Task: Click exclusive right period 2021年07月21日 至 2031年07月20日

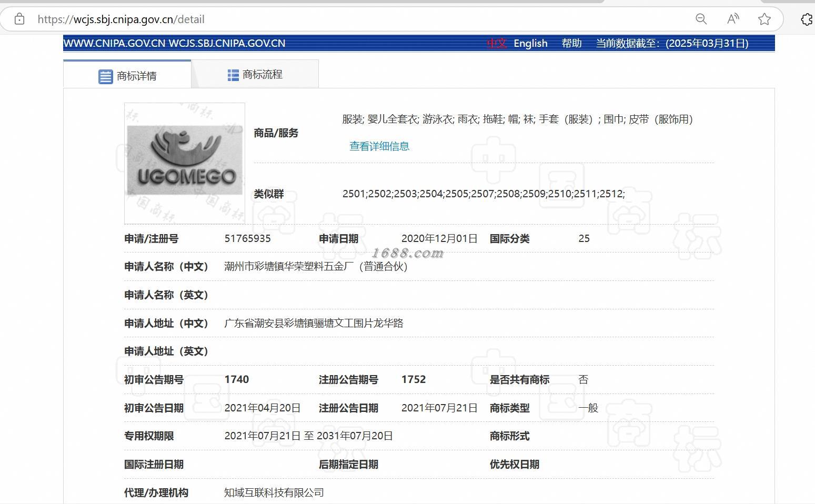Action: [308, 436]
